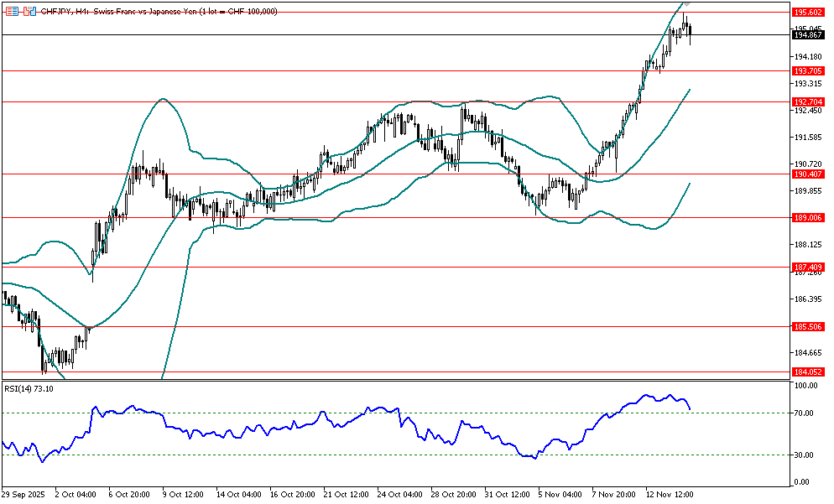Select the 195.602 red price label
This screenshot has height=504, width=834.
tap(806, 12)
